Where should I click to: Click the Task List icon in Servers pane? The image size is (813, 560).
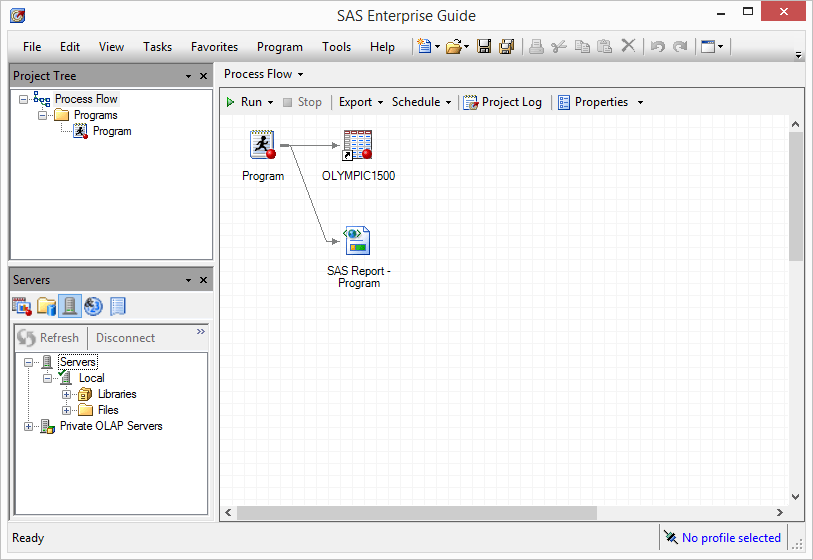(x=22, y=306)
